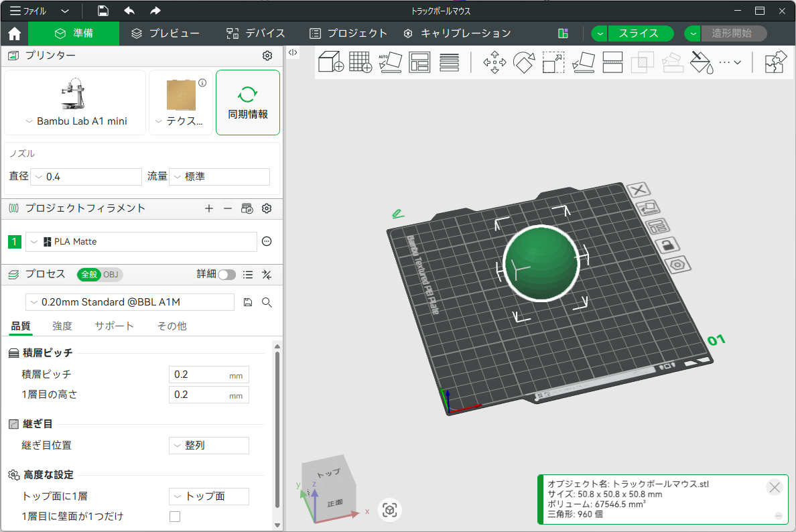Open the キャリブレーション tab
This screenshot has height=532, width=796.
[457, 34]
